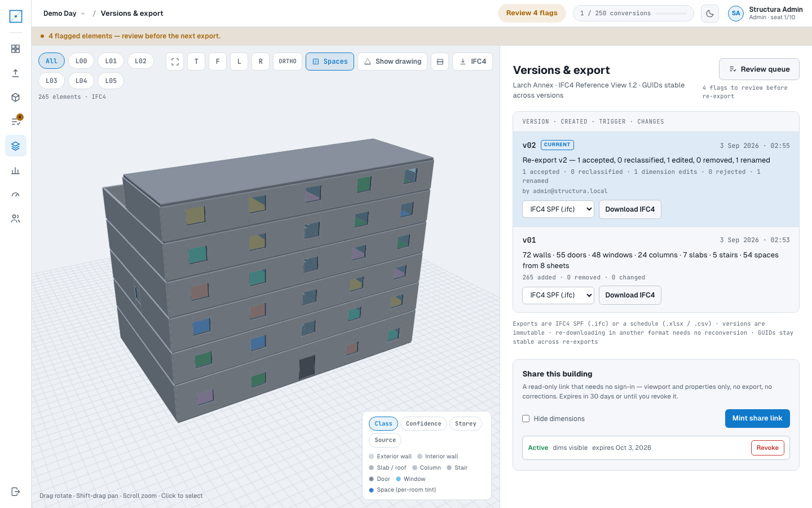Filter to storey L01

(111, 61)
